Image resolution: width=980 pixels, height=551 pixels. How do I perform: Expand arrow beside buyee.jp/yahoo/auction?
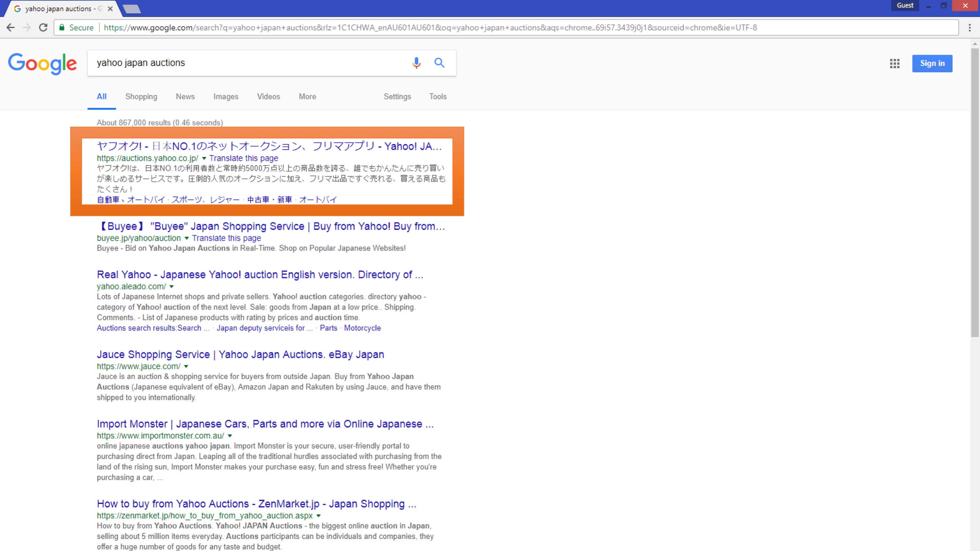point(186,238)
